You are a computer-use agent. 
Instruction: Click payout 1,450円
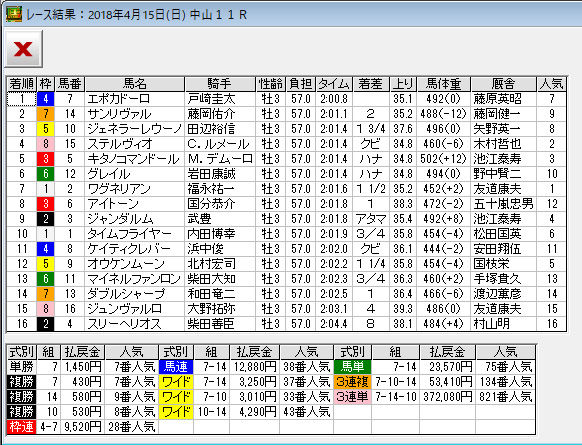coord(83,367)
